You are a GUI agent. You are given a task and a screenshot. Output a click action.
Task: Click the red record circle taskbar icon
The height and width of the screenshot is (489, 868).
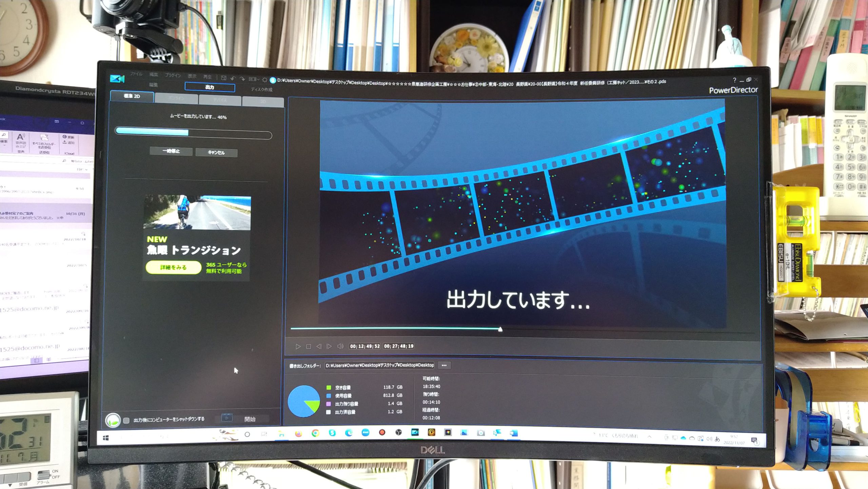click(382, 432)
